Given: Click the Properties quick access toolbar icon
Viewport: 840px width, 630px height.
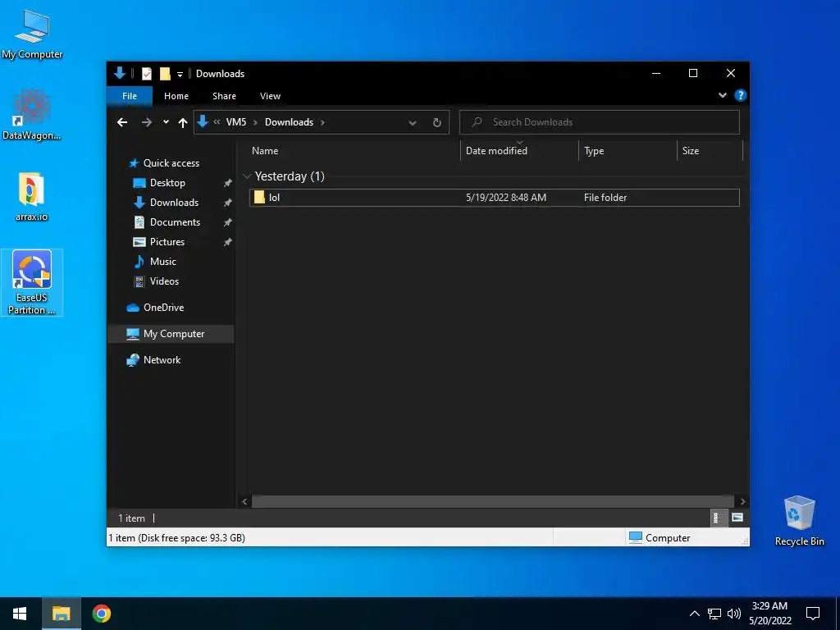Looking at the screenshot, I should (x=146, y=74).
